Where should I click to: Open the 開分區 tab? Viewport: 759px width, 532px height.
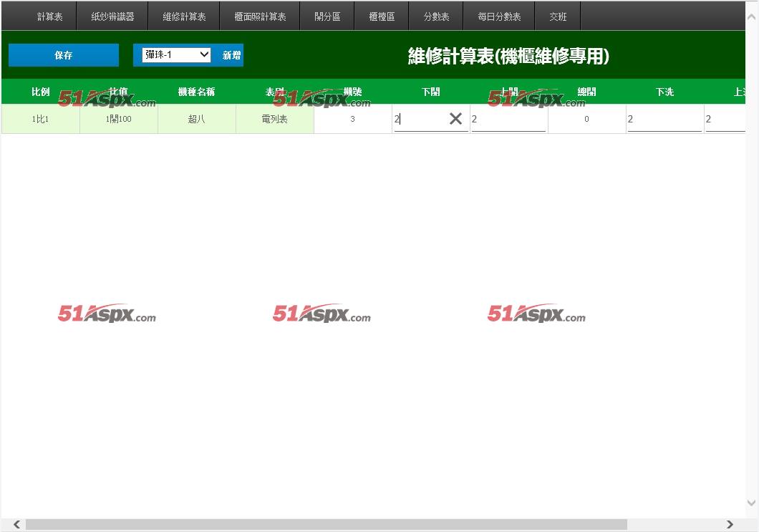(x=327, y=16)
